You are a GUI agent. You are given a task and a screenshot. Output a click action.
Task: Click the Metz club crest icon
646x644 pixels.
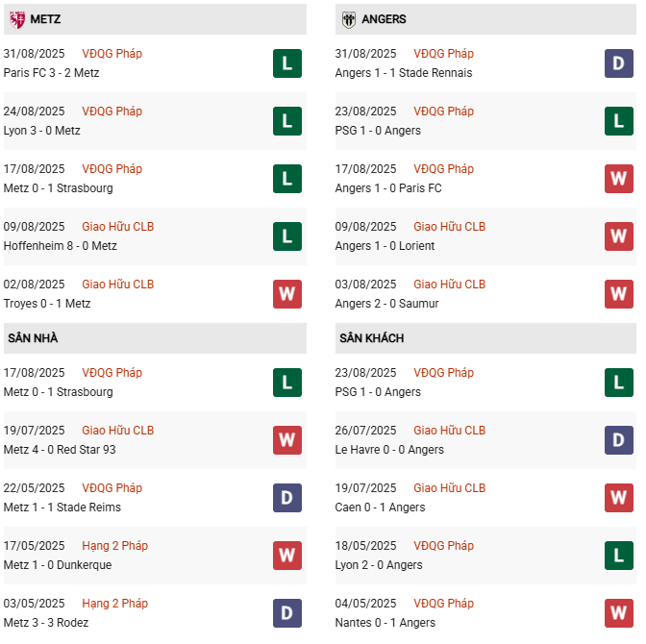15,19
